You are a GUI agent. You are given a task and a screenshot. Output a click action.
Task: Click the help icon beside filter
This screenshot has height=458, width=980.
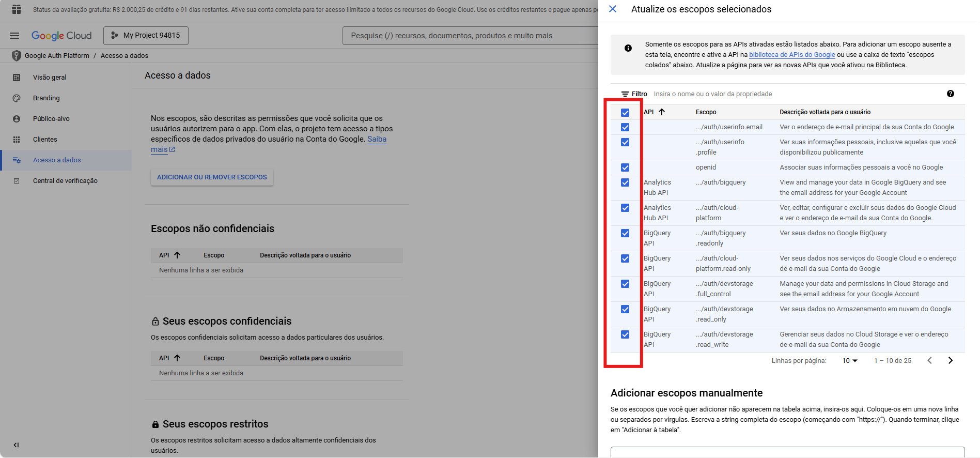pyautogui.click(x=950, y=94)
